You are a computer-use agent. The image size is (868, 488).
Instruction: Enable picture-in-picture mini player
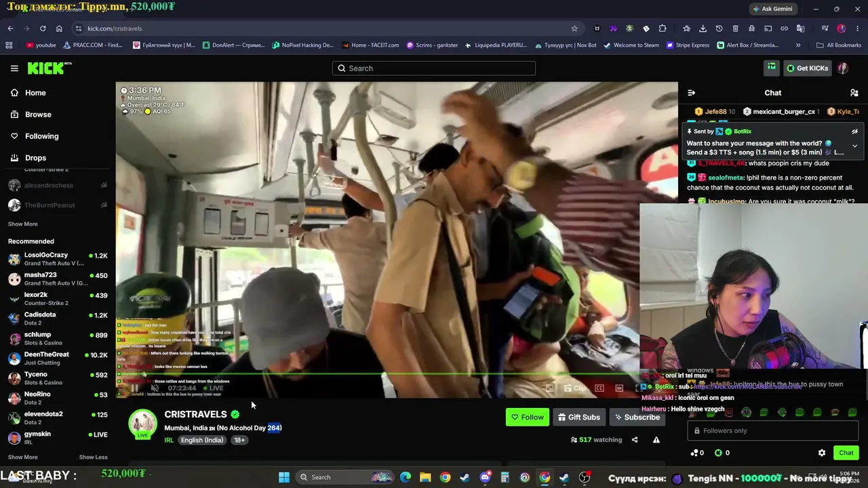point(550,388)
